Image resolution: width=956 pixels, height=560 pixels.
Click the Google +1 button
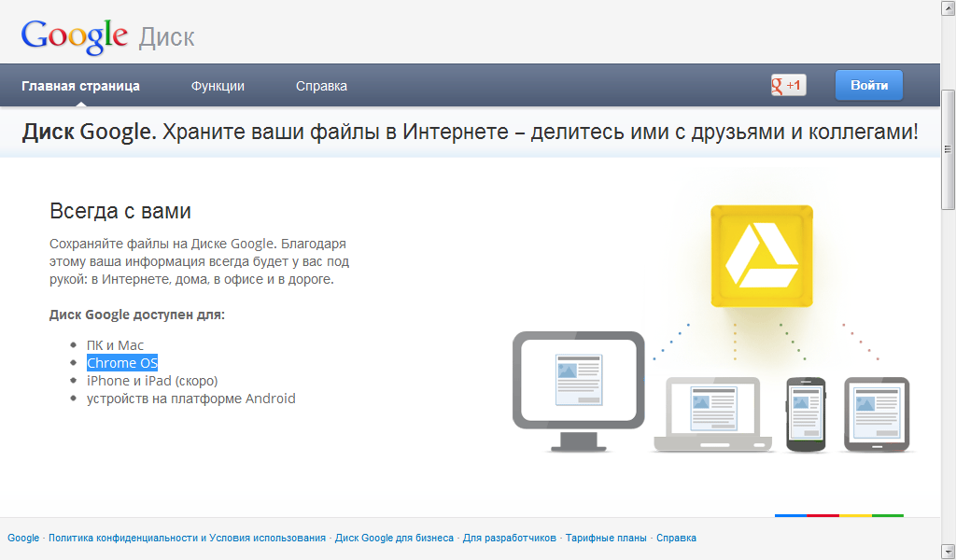point(788,85)
